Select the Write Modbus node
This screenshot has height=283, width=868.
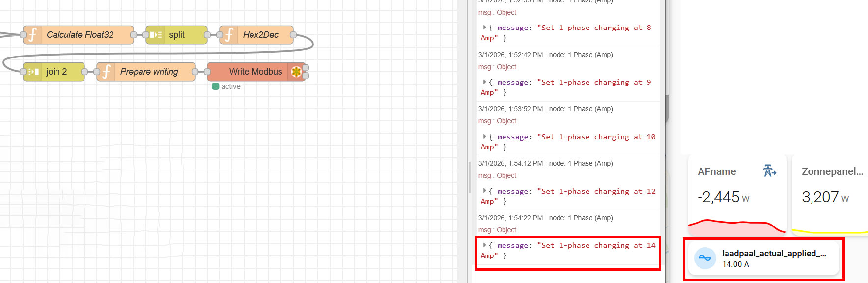(x=256, y=72)
